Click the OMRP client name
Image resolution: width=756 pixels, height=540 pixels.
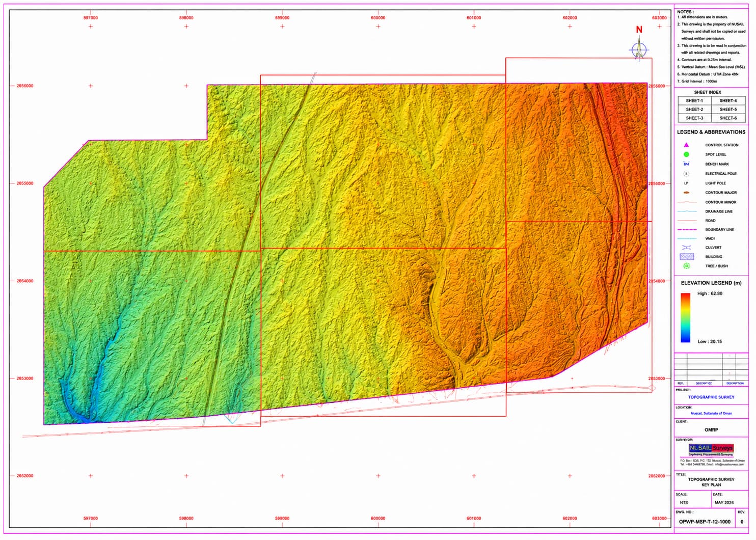(x=711, y=430)
